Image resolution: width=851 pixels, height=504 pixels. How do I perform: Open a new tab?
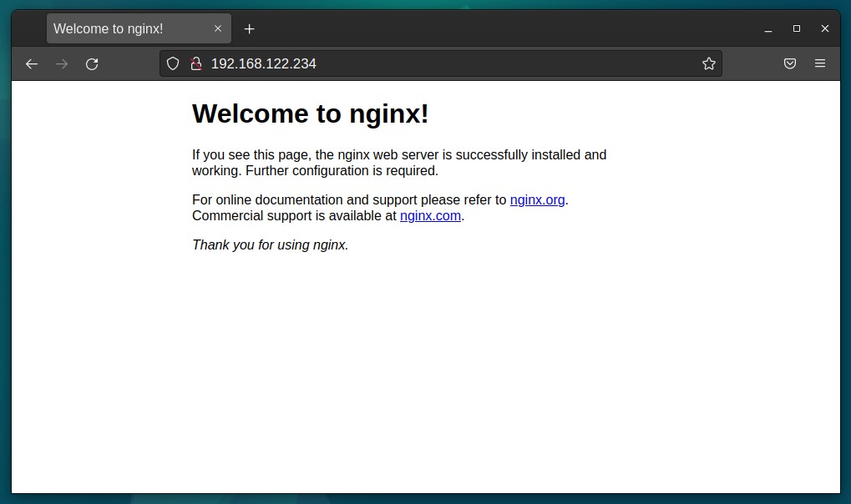[249, 28]
